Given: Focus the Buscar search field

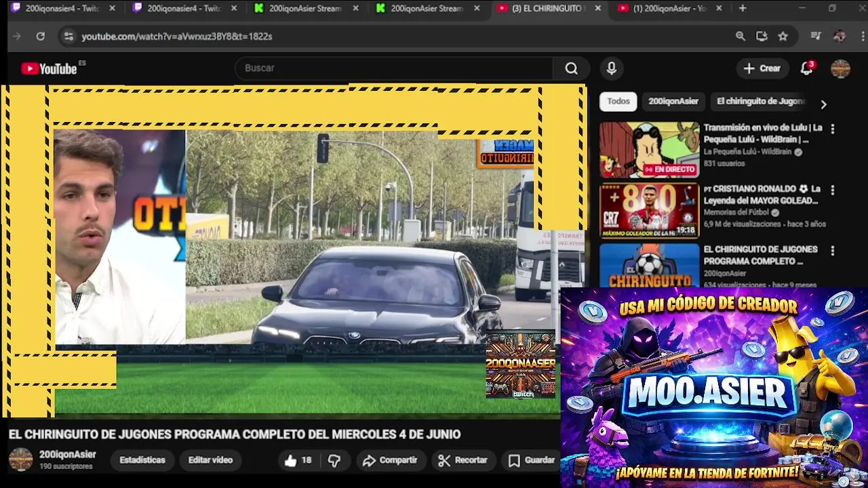Looking at the screenshot, I should tap(395, 68).
